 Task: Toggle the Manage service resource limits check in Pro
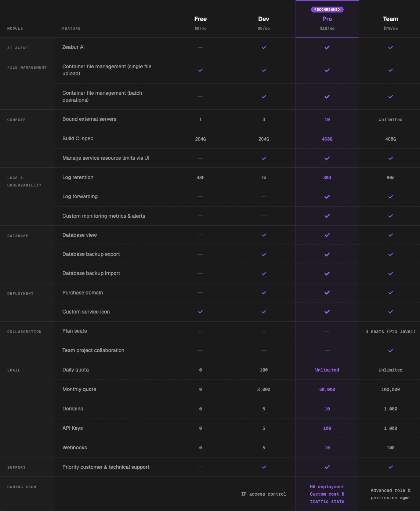click(x=327, y=158)
